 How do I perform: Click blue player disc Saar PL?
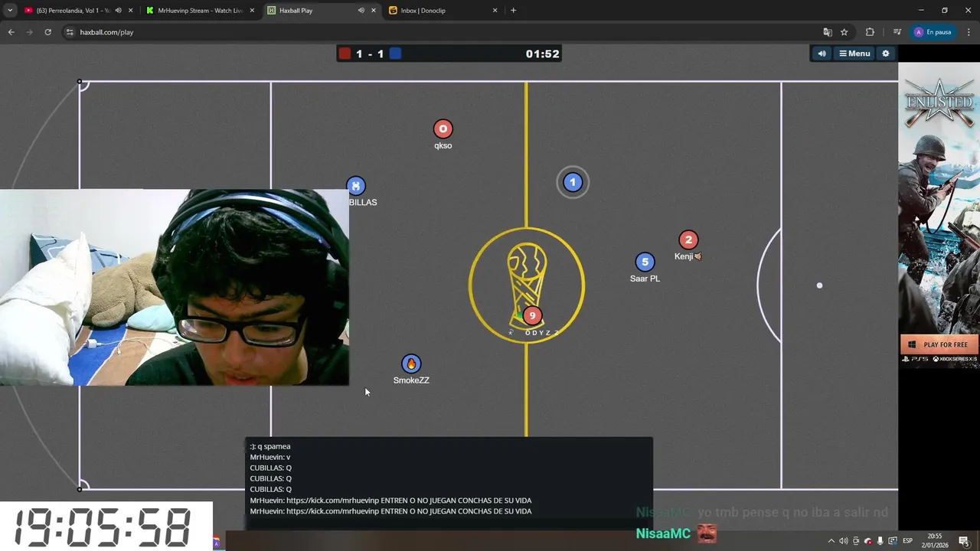pyautogui.click(x=645, y=262)
